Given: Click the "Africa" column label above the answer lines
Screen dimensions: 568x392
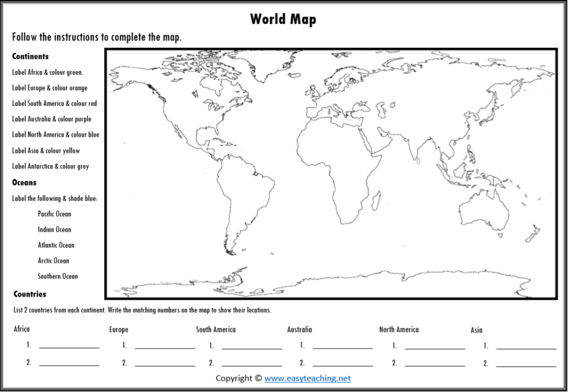Looking at the screenshot, I should point(22,329).
